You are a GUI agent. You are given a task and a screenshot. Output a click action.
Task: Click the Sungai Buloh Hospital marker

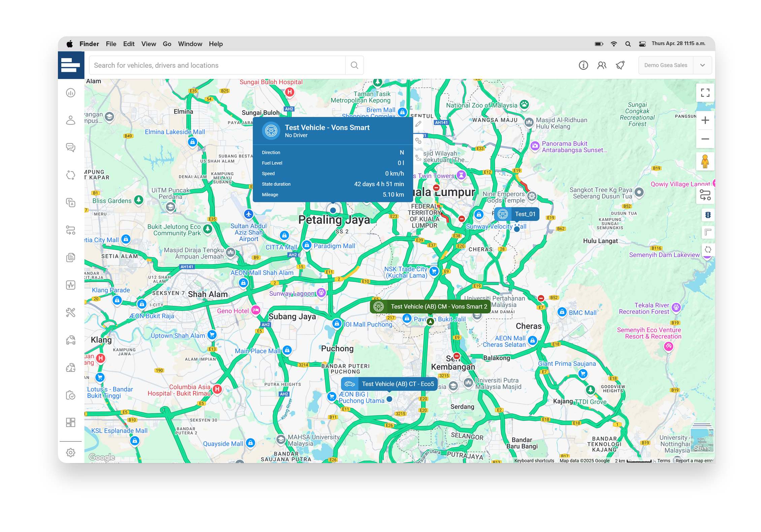click(x=290, y=92)
